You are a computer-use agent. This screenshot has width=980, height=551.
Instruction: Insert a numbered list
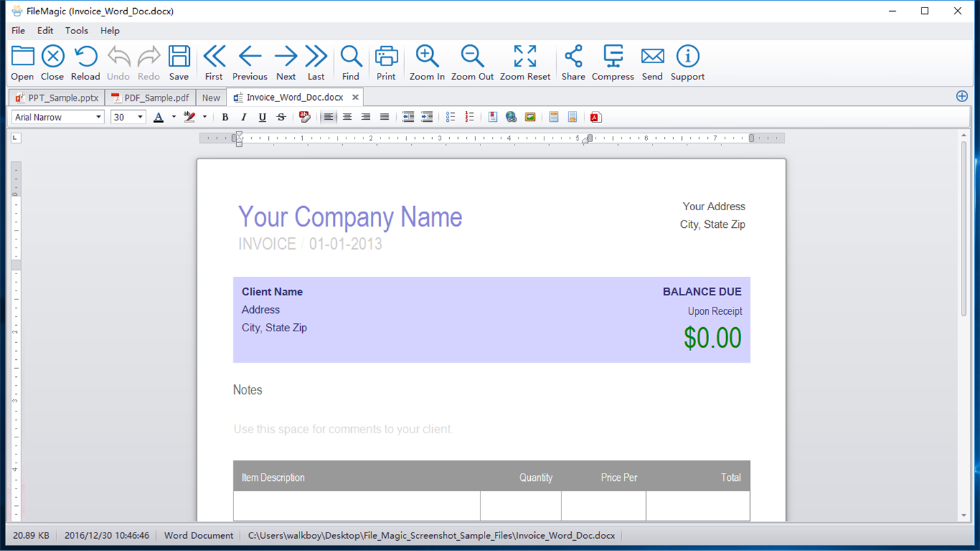coord(469,117)
